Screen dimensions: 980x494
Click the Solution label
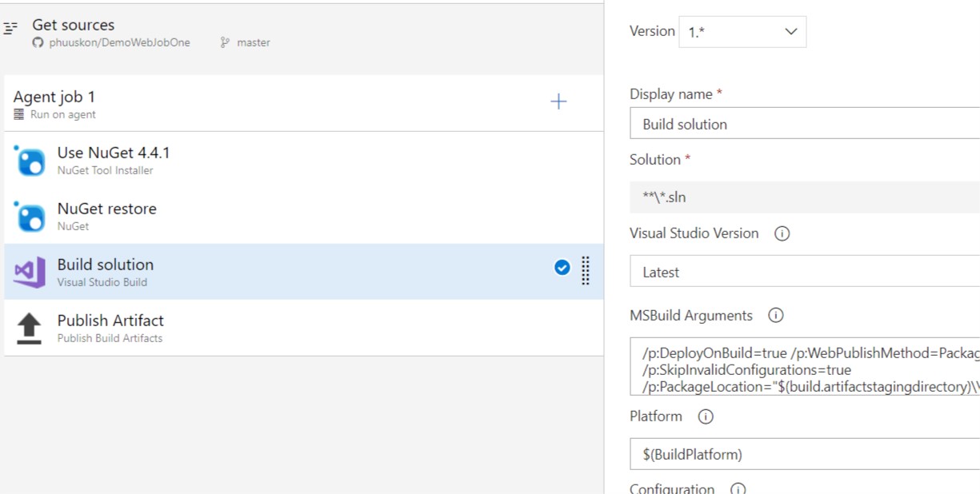click(655, 160)
